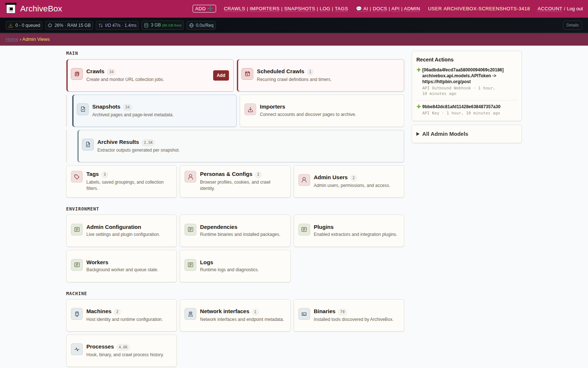
Task: Click the Logs card icon
Action: pos(190,265)
